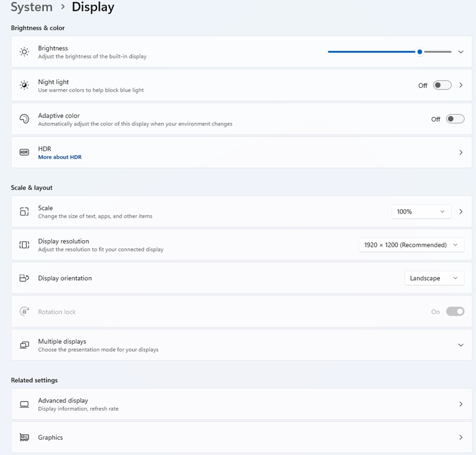Open Advanced display settings
Viewport: 476px width, 455px height.
[x=237, y=404]
